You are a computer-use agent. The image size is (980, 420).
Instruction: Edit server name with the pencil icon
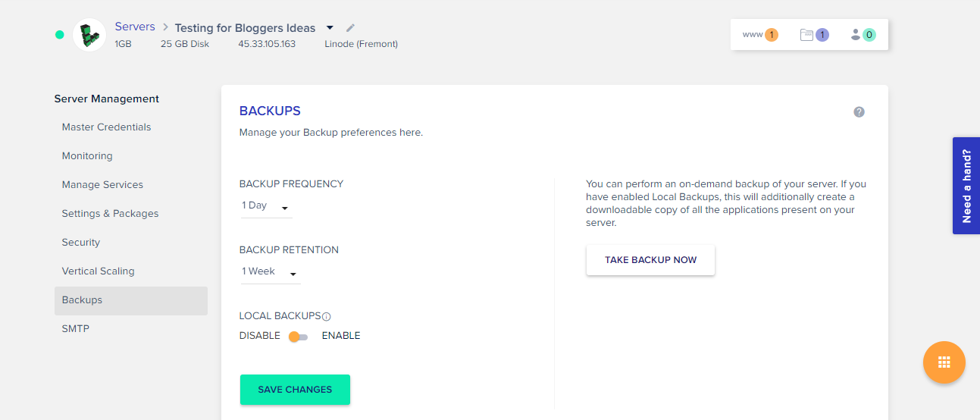pos(350,28)
